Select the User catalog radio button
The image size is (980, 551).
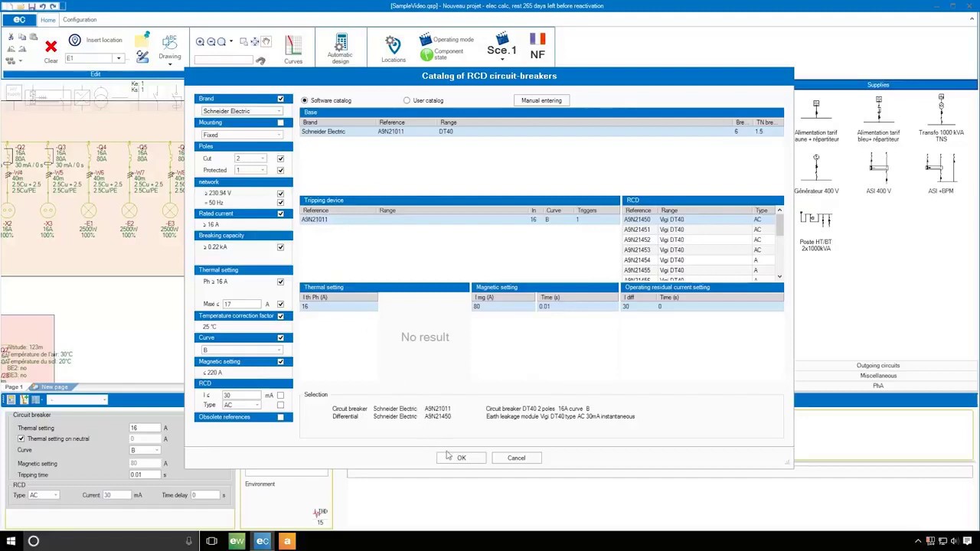pos(407,100)
